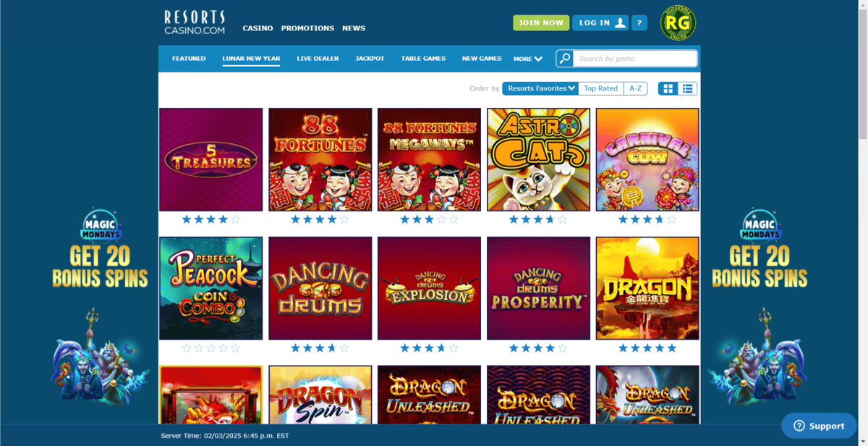Open the Live Dealer tab
The height and width of the screenshot is (446, 868).
coord(318,59)
